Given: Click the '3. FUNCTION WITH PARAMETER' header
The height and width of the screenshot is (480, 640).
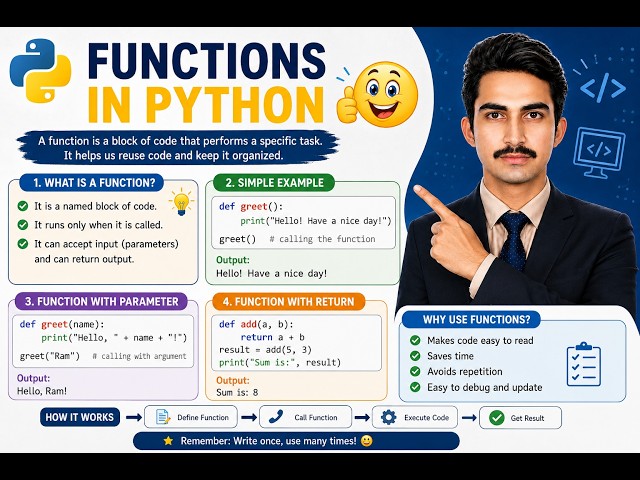Looking at the screenshot, I should click(x=101, y=302).
